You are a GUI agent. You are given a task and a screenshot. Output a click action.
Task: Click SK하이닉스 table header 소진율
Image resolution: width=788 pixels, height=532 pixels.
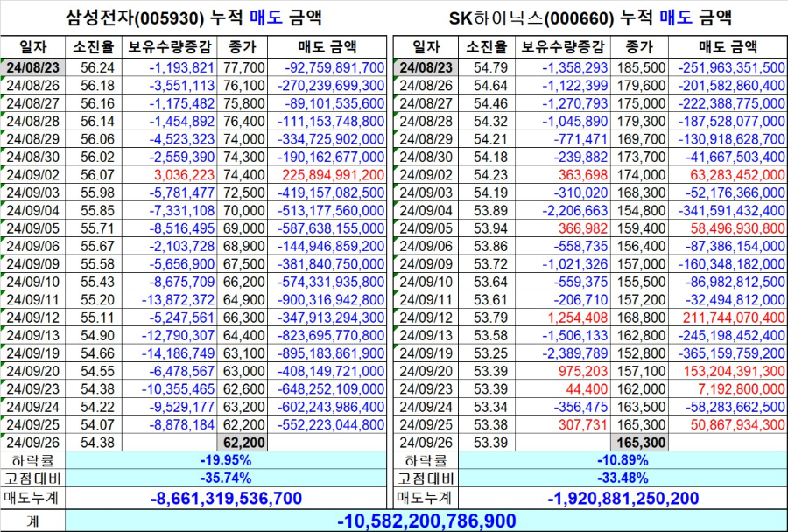pyautogui.click(x=487, y=47)
